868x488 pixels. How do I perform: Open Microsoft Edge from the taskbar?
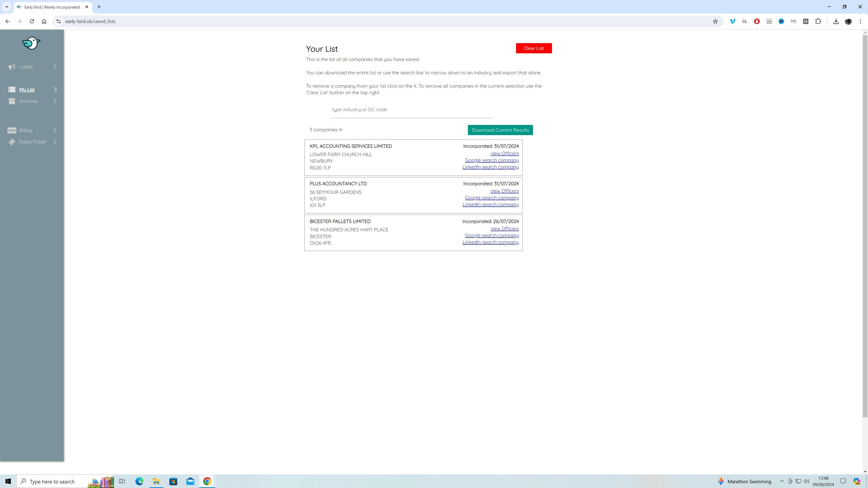139,481
